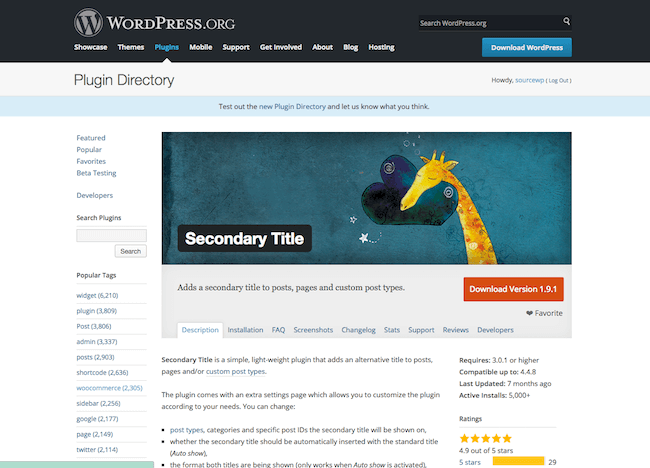
Task: Open the Featured plugins link
Action: [x=91, y=138]
